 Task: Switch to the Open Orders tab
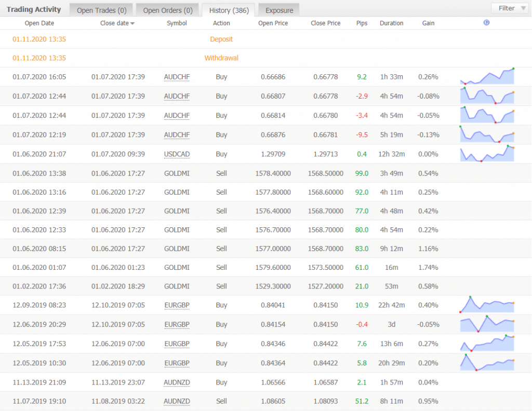[x=167, y=10]
